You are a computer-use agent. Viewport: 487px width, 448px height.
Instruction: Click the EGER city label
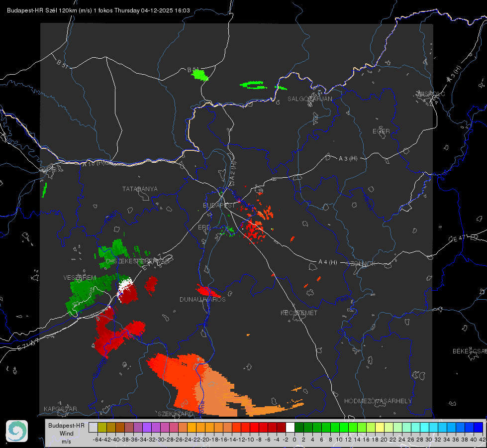[x=381, y=131]
